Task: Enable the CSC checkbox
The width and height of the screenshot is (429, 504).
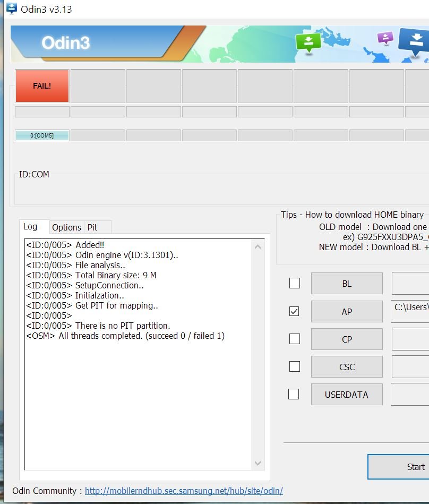Action: 295,366
